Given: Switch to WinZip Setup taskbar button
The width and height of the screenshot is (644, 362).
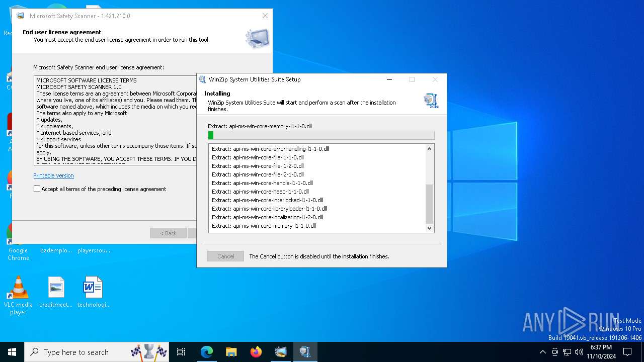Looking at the screenshot, I should coord(305,352).
